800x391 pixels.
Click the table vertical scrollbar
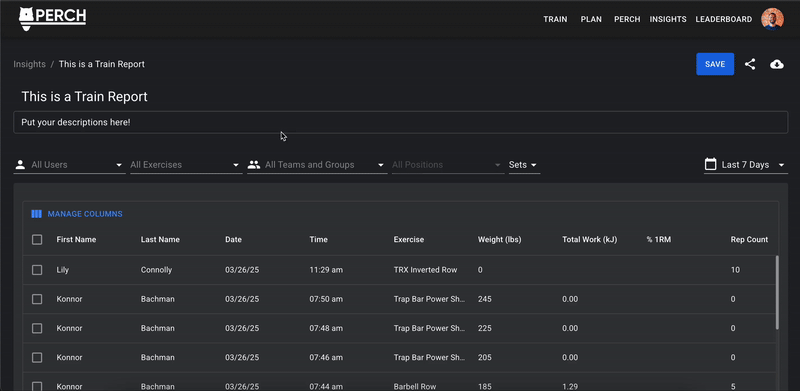(777, 292)
